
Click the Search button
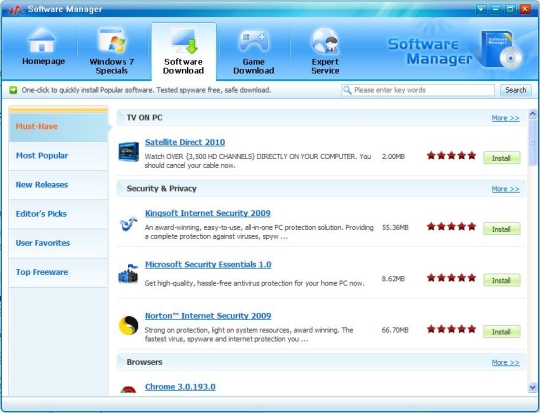(516, 90)
